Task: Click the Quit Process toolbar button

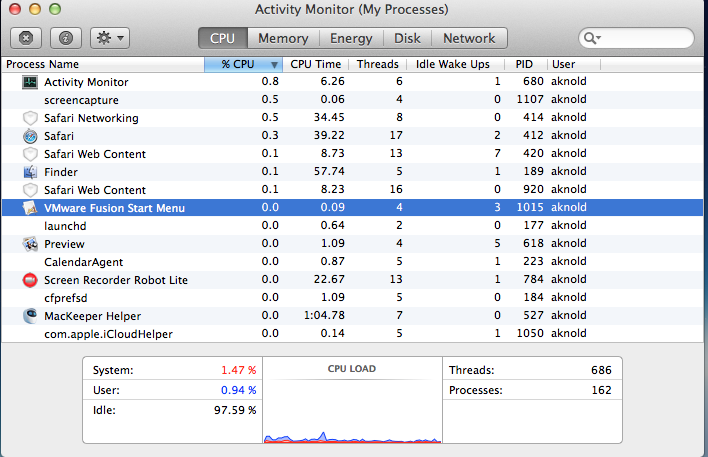Action: (26, 38)
